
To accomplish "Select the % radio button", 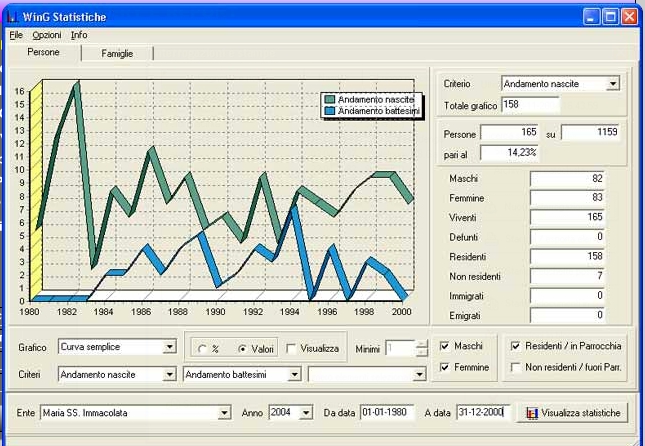I will click(x=203, y=349).
